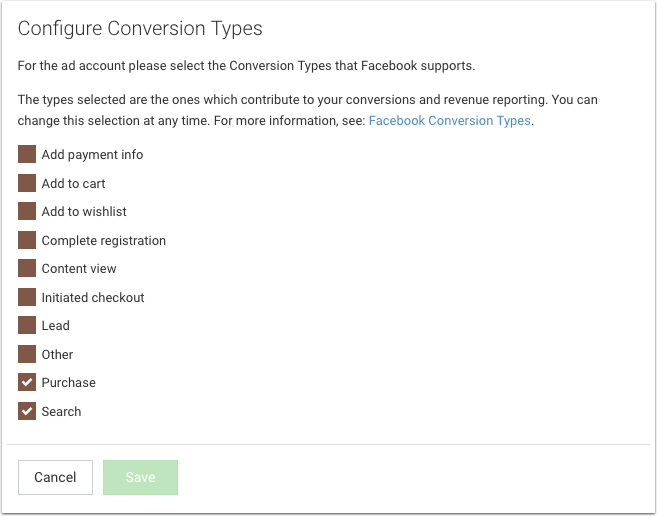Tick the Add to cart checkbox
The width and height of the screenshot is (657, 516).
(x=26, y=183)
